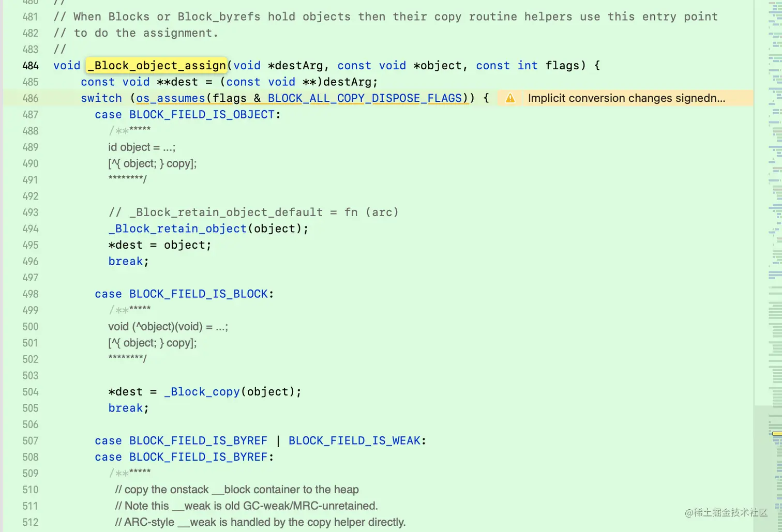The width and height of the screenshot is (782, 532).
Task: Click the yellow warning triangle icon on line 486
Action: point(510,98)
